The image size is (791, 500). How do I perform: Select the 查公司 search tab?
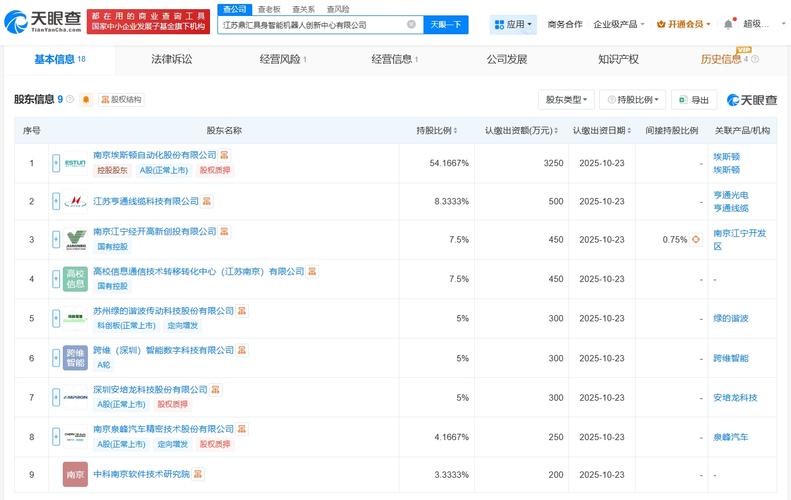(235, 9)
